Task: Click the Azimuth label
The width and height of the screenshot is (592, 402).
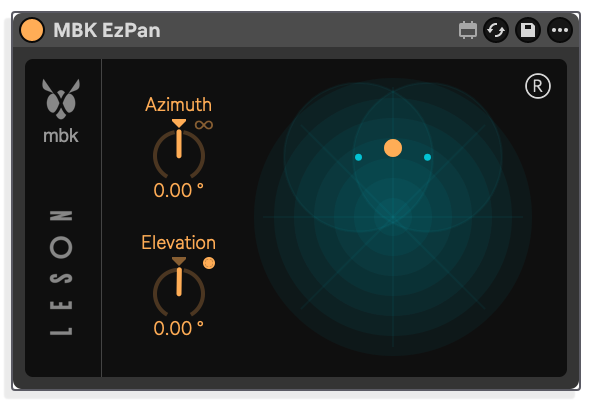Action: (179, 105)
